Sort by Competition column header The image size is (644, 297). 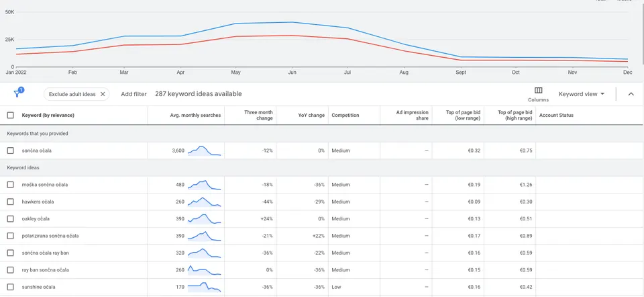(345, 116)
